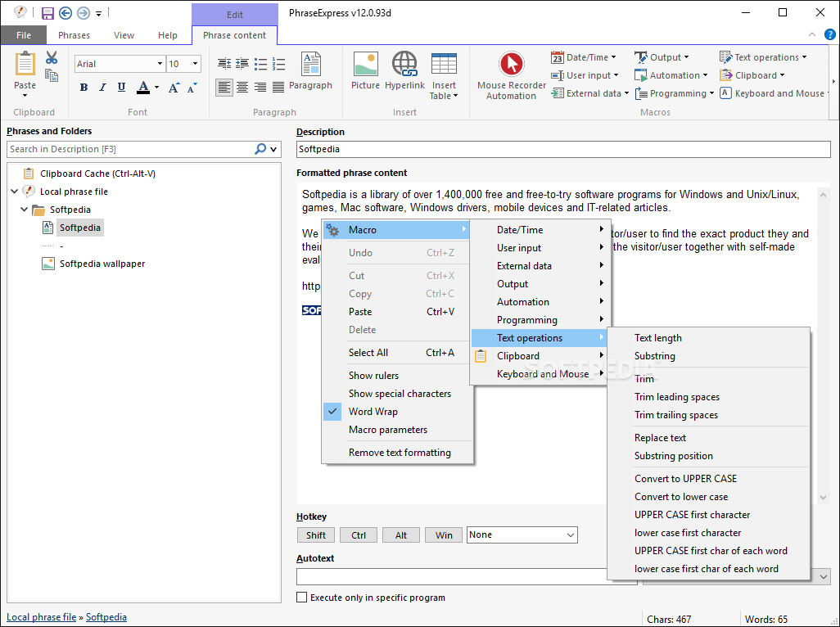Toggle Ctrl hotkey modifier
This screenshot has width=840, height=627.
point(359,535)
